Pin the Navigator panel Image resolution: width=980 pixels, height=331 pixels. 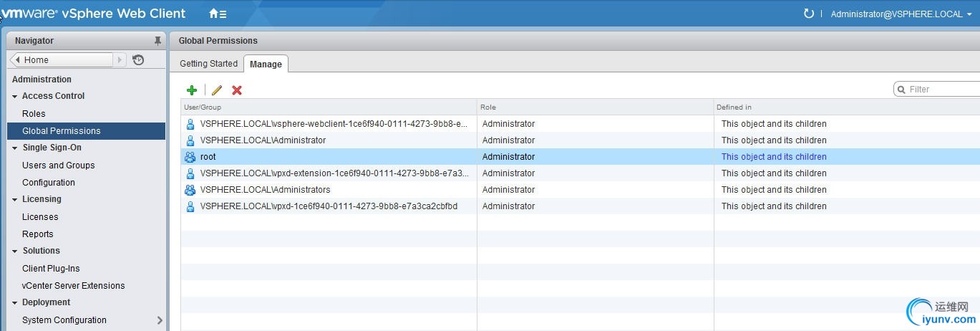(x=157, y=41)
